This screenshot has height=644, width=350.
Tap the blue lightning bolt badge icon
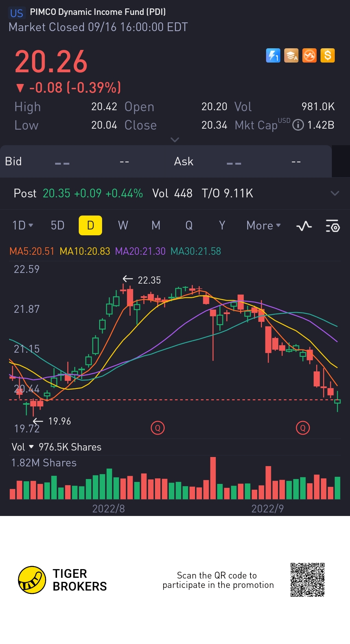point(273,55)
